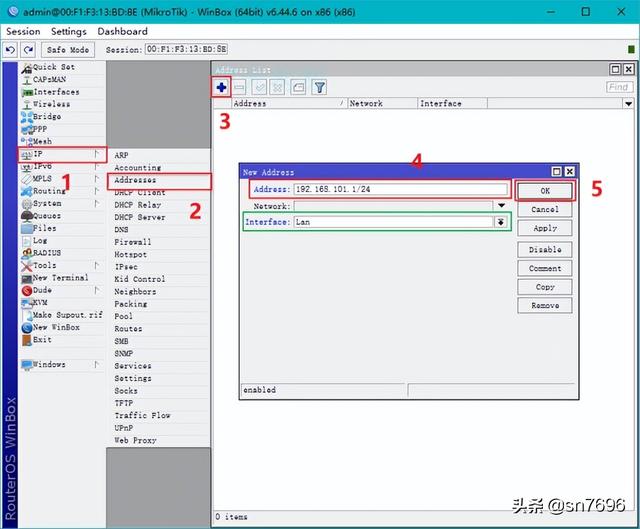
Task: Open CAPsMAN in the sidebar
Action: [x=63, y=80]
